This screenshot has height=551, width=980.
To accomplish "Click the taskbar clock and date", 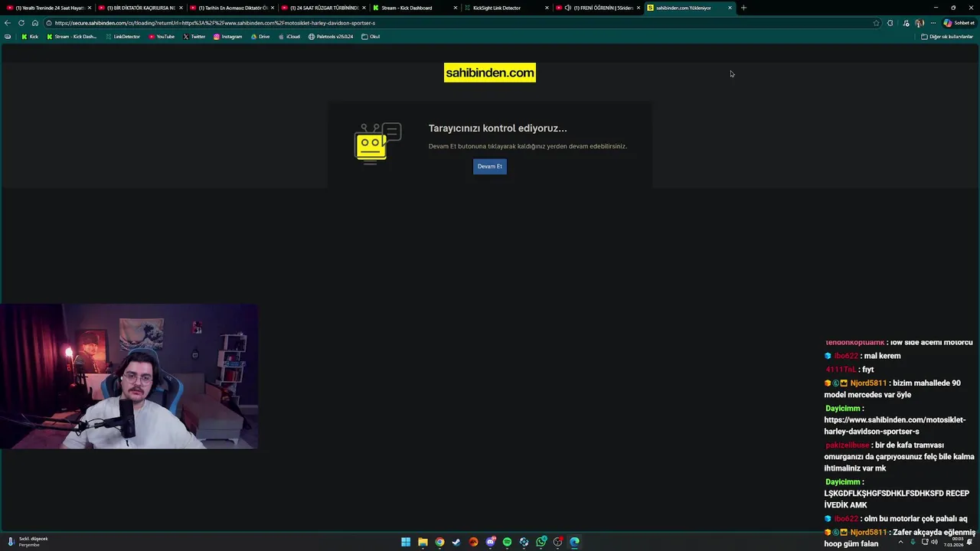I will click(x=953, y=542).
